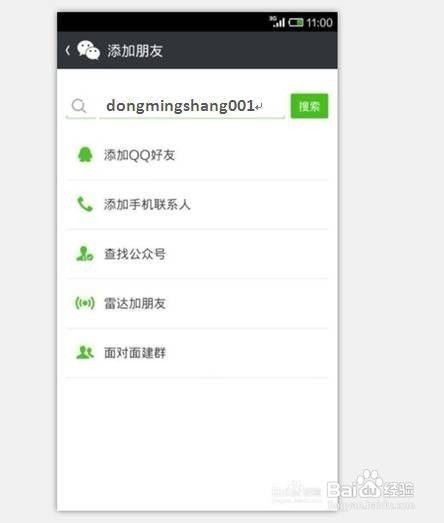
Task: Click the green 搜索 search button
Action: [309, 106]
